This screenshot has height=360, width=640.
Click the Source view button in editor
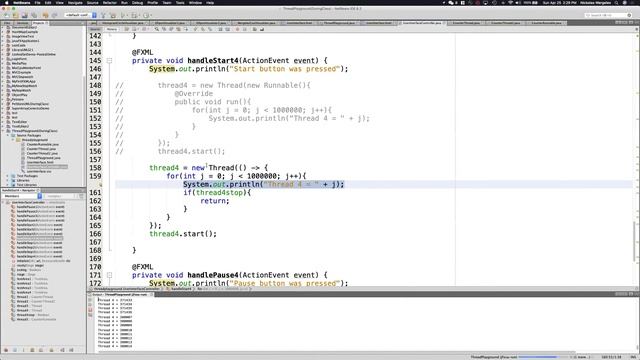(x=95, y=29)
